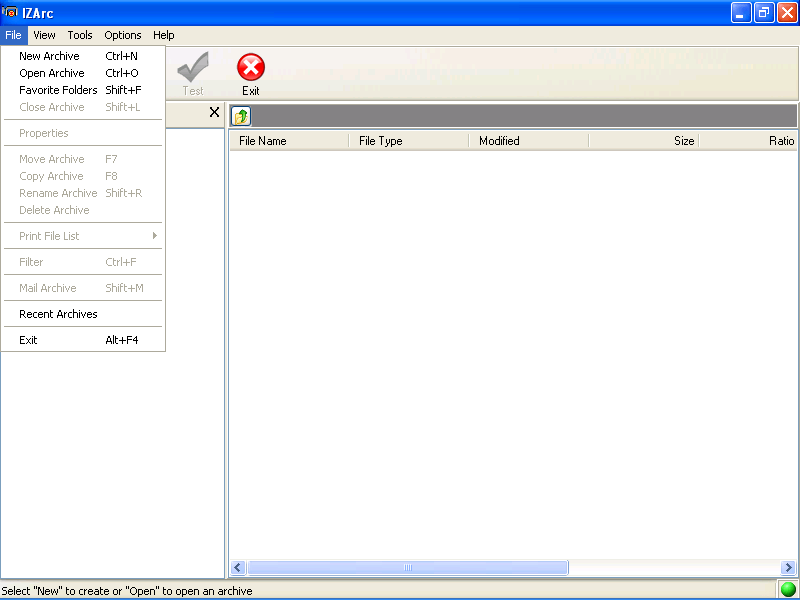Open the Options menu

pos(122,35)
